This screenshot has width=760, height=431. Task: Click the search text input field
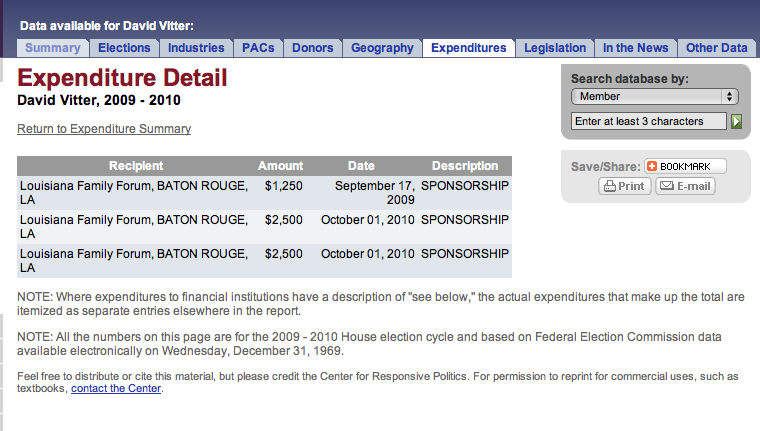click(x=649, y=121)
